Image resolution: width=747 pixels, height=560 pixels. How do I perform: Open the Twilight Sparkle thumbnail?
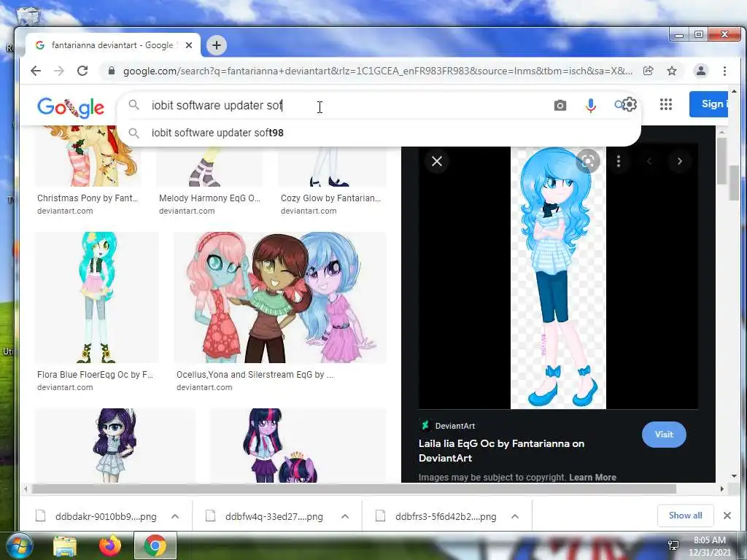pyautogui.click(x=298, y=446)
